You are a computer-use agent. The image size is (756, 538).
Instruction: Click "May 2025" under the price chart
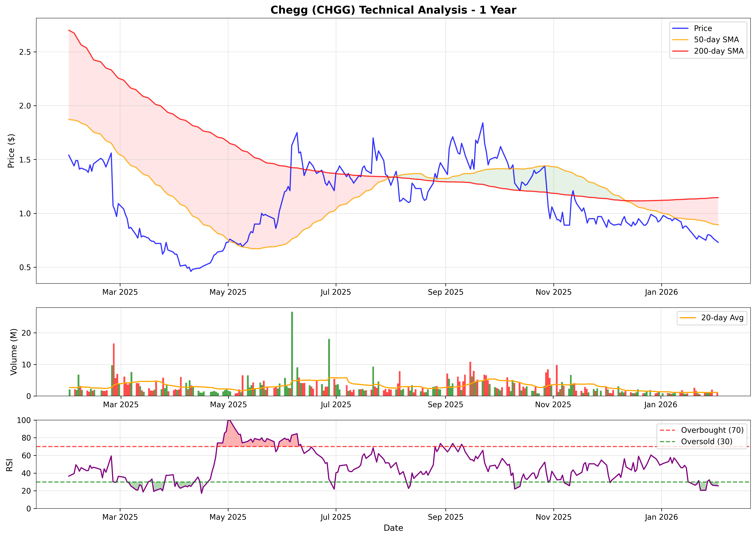[228, 292]
